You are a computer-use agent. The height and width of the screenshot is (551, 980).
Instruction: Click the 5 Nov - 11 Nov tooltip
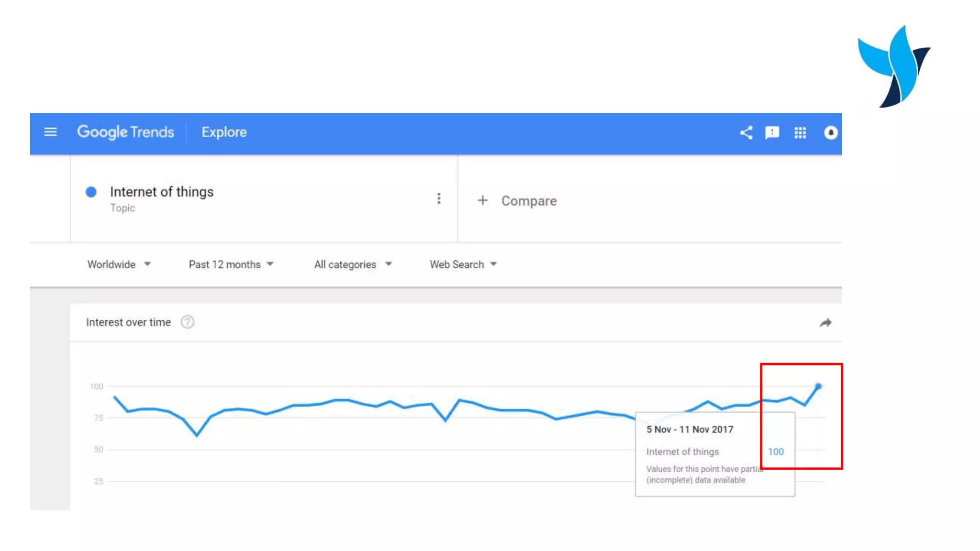[714, 454]
